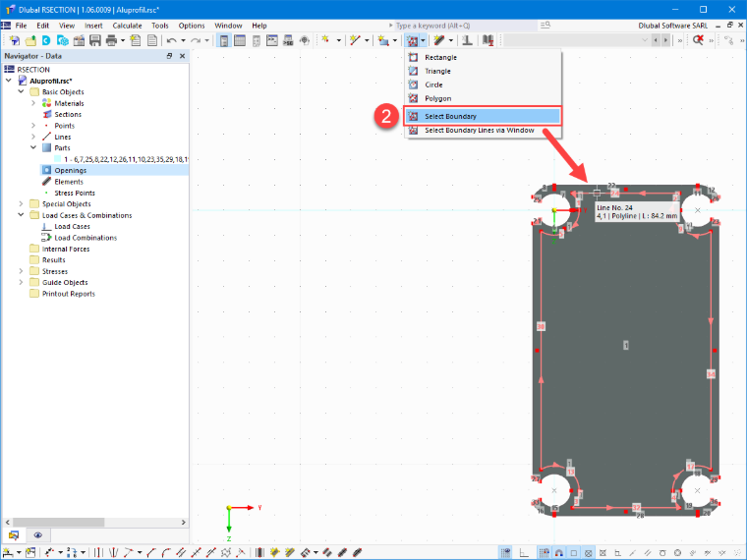This screenshot has height=560, width=747.
Task: Expand the Stresses folder
Action: click(21, 271)
